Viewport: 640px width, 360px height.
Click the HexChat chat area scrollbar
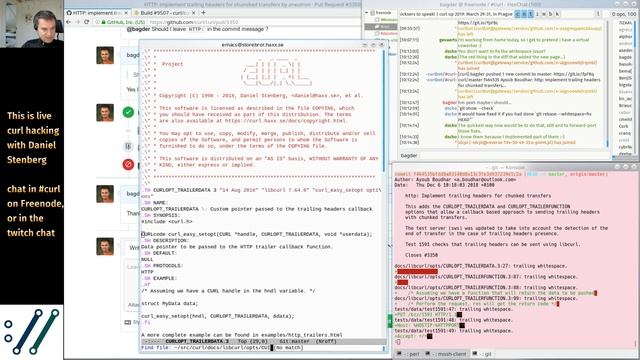607,84
